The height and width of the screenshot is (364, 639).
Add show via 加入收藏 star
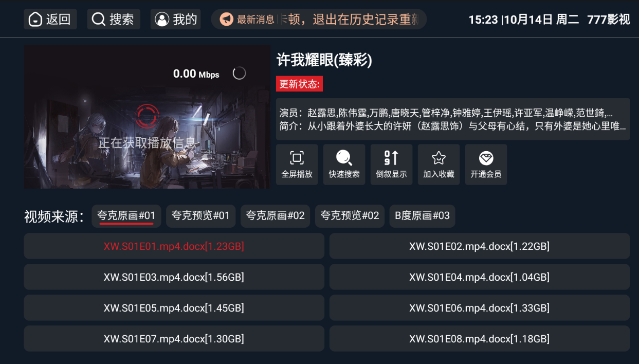coord(439,165)
